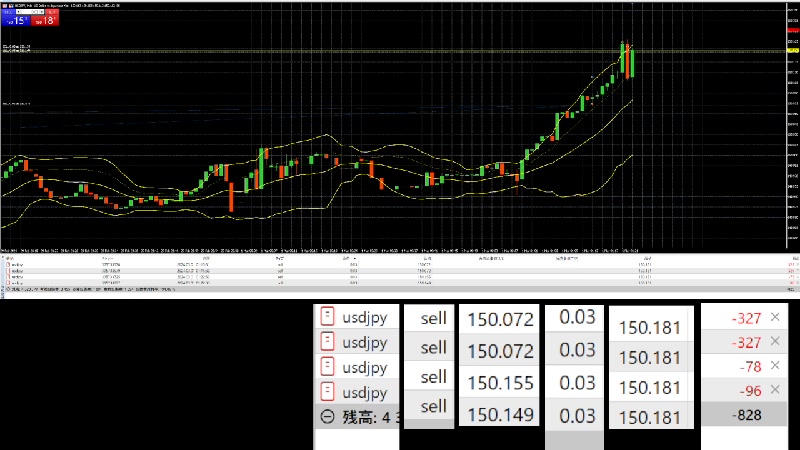Collapse the 残高 balance summary row
This screenshot has height=450, width=800.
click(327, 417)
